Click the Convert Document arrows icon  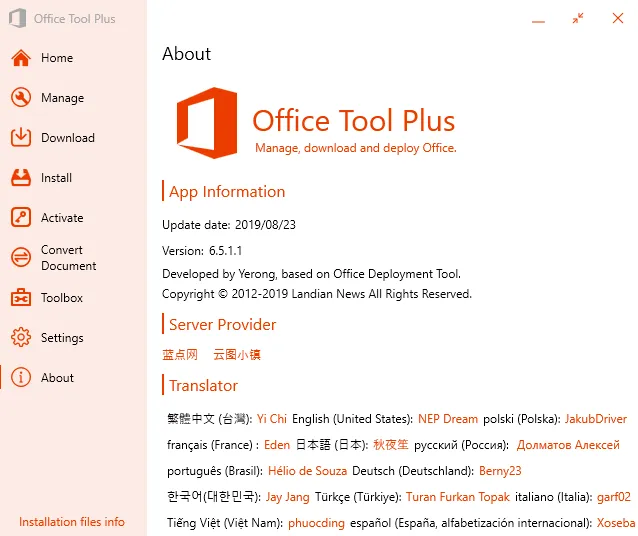21,257
